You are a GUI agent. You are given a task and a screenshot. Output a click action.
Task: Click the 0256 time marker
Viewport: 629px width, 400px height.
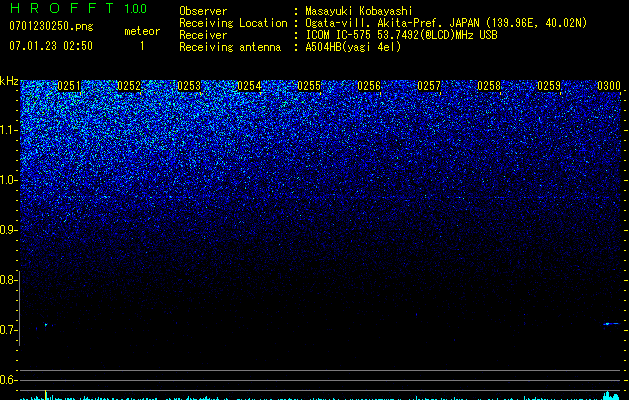pyautogui.click(x=369, y=86)
